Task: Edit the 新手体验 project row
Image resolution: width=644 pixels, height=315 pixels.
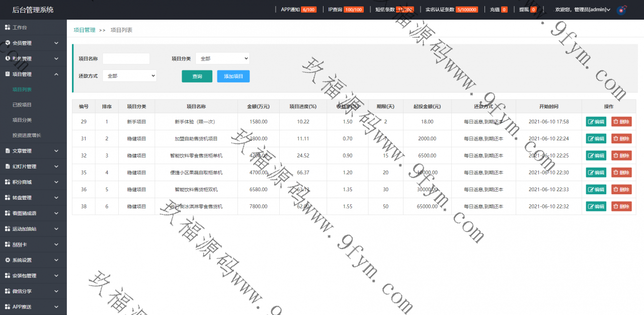Action: point(596,122)
